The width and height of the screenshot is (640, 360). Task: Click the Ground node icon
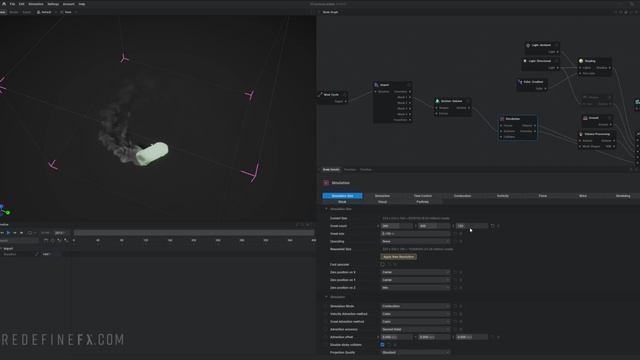(x=585, y=118)
